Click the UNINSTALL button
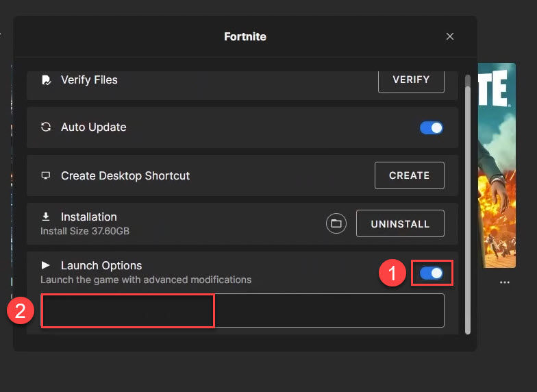This screenshot has height=392, width=537. pos(400,224)
